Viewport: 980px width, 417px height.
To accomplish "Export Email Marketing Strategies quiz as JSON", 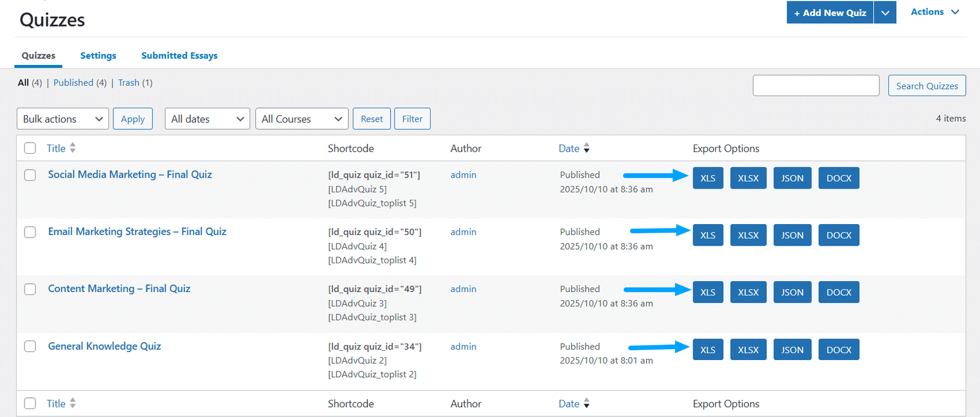I will click(x=793, y=235).
